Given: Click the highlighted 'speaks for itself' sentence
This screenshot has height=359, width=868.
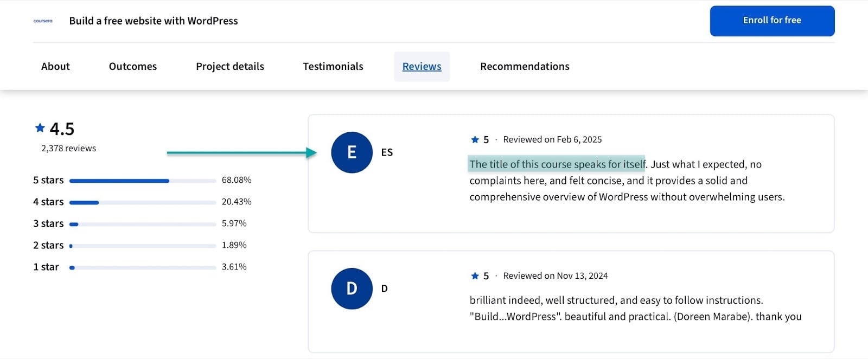Looking at the screenshot, I should [x=557, y=164].
